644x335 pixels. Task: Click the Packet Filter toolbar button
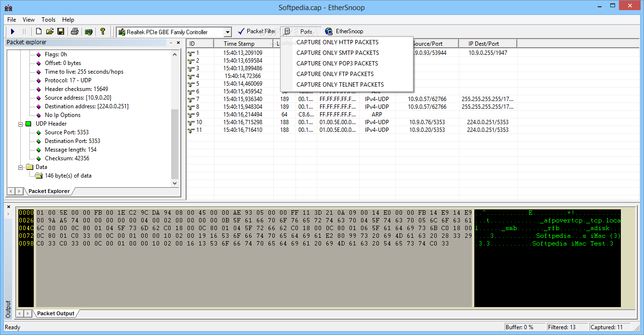pos(256,31)
